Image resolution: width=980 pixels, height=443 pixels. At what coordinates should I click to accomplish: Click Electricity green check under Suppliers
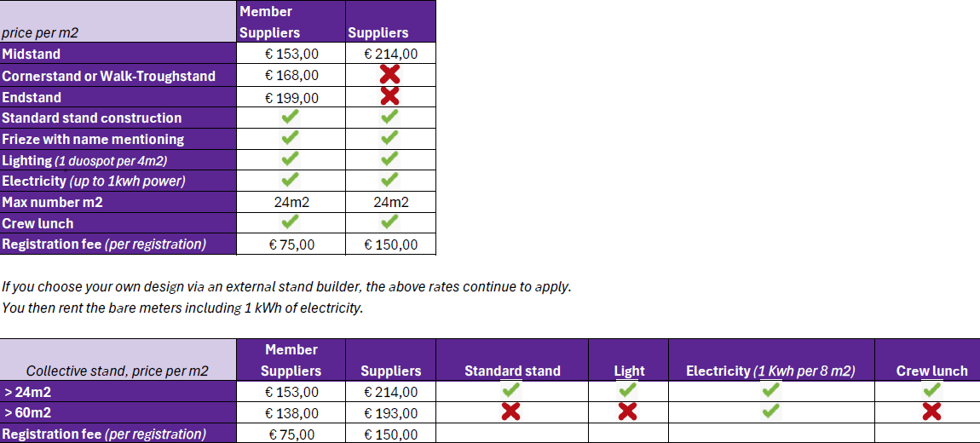[x=390, y=180]
